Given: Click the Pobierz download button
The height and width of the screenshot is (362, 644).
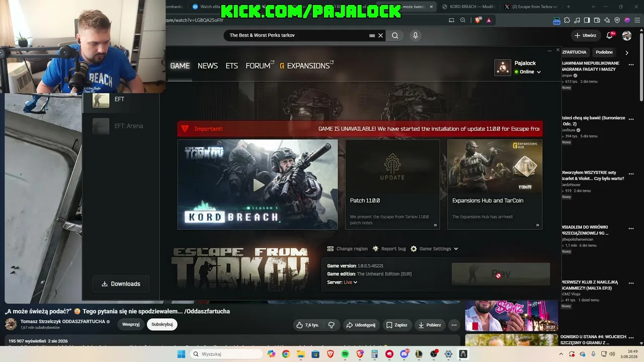Looking at the screenshot, I should (x=430, y=325).
